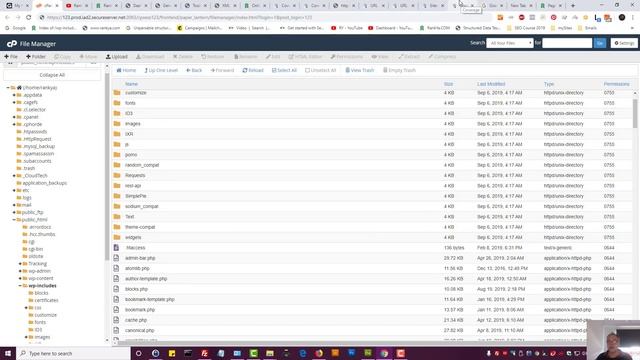The height and width of the screenshot is (360, 640).
Task: Click Select All files
Action: [x=284, y=70]
